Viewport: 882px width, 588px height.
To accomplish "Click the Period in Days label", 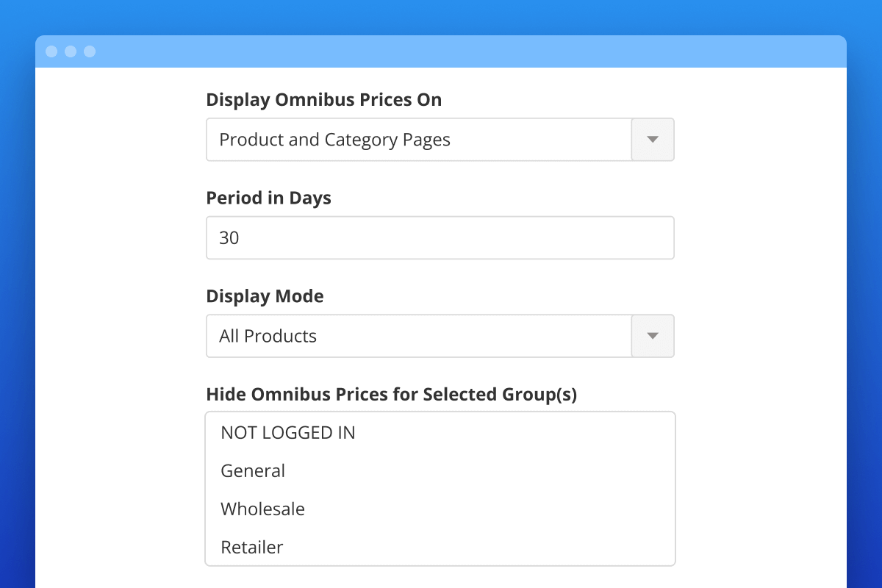I will 268,198.
